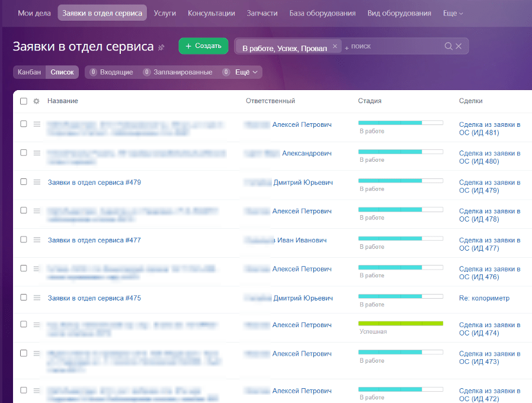Open 'Re: колориметр' deal link

point(484,298)
